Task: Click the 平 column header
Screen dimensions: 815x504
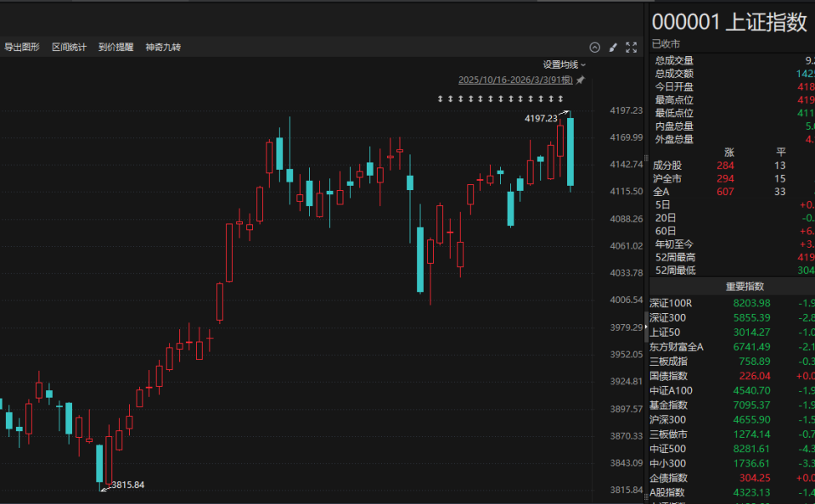Action: point(781,152)
